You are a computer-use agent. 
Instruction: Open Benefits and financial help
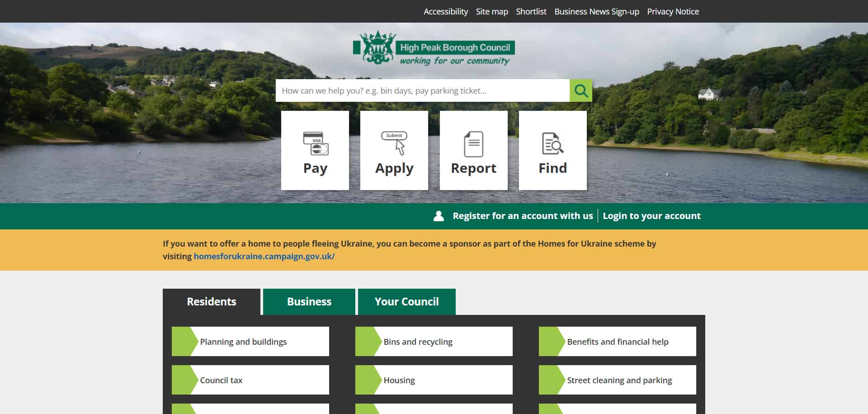coord(618,342)
